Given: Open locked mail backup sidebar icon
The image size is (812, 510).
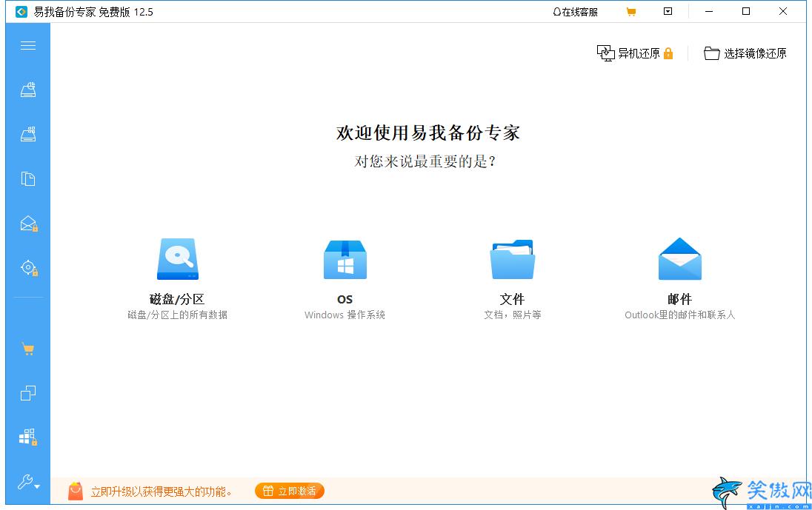Looking at the screenshot, I should coord(29,224).
